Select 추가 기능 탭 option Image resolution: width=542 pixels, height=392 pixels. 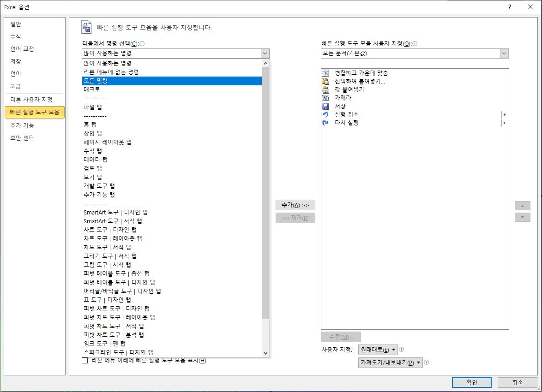point(172,195)
